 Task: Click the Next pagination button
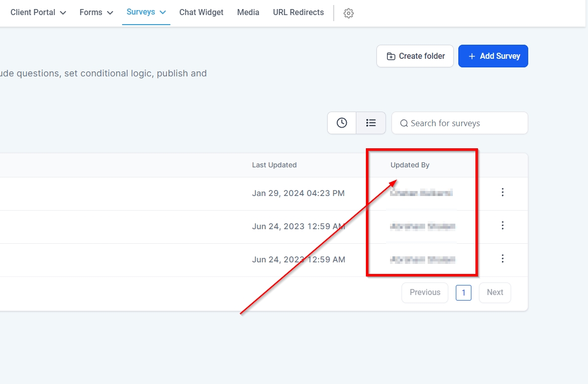(x=495, y=293)
